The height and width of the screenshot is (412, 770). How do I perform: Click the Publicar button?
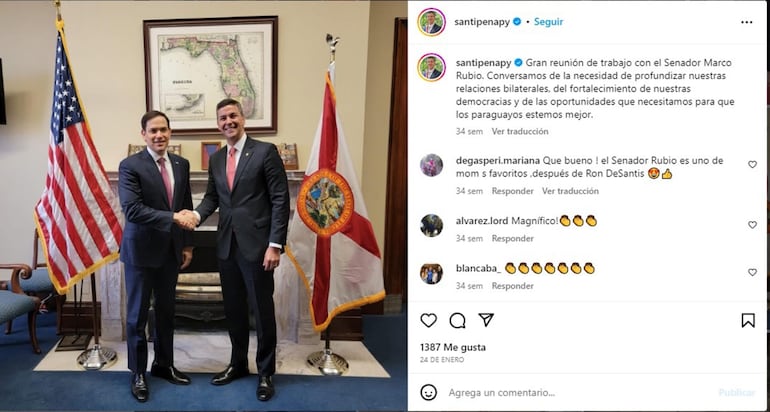[737, 392]
